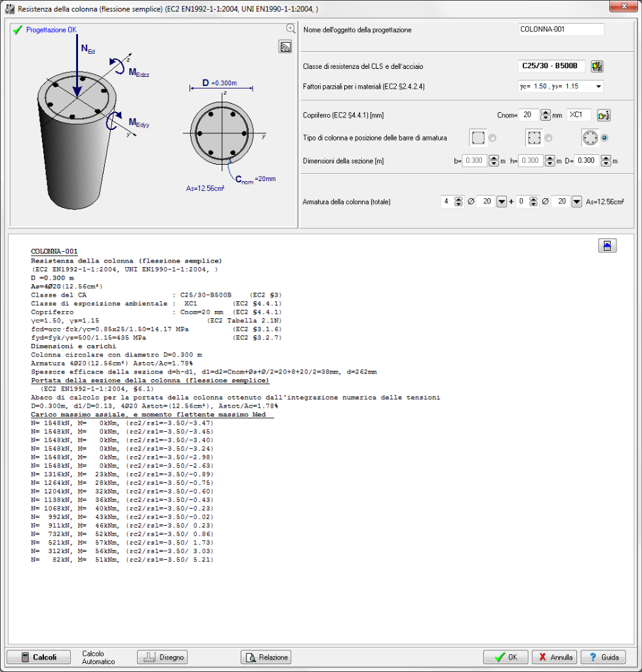Image resolution: width=642 pixels, height=672 pixels.
Task: Decrease the first bar count below 4
Action: (458, 205)
